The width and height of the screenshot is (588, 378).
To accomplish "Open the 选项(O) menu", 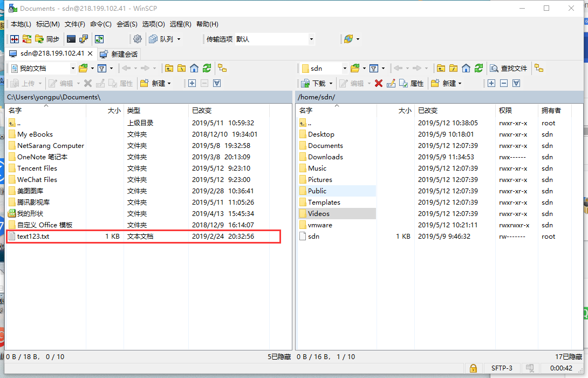I will coord(153,24).
